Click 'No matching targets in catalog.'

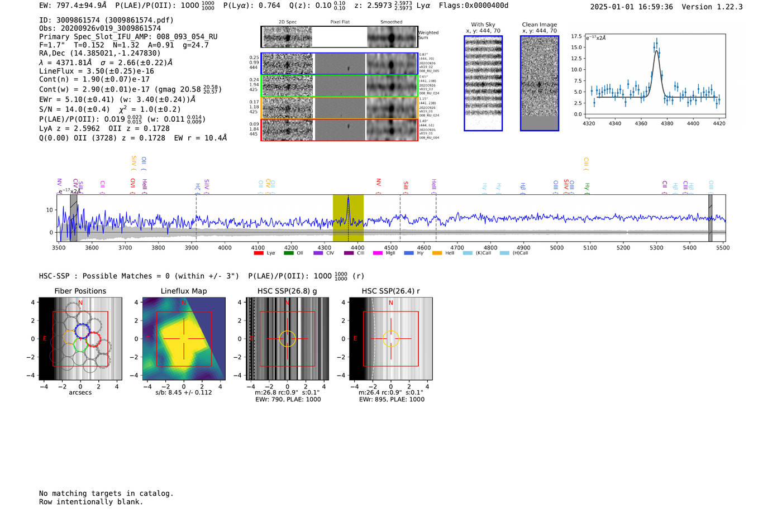(106, 493)
